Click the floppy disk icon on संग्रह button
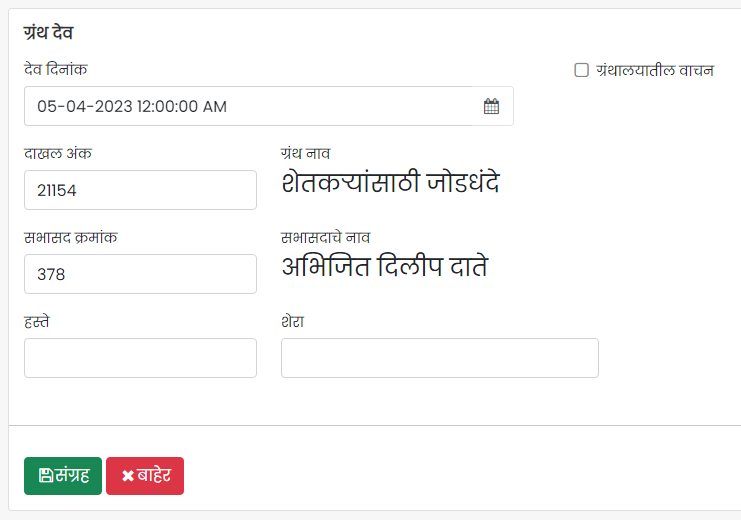Screen dimensions: 741x520 (x=46, y=476)
